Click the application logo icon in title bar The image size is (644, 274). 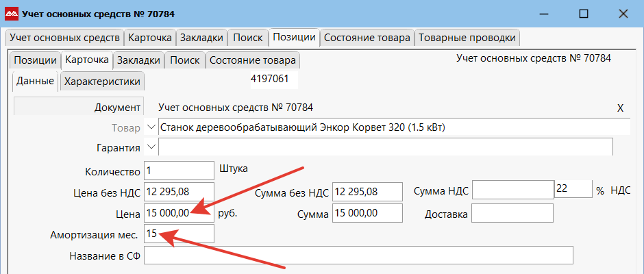coord(12,13)
